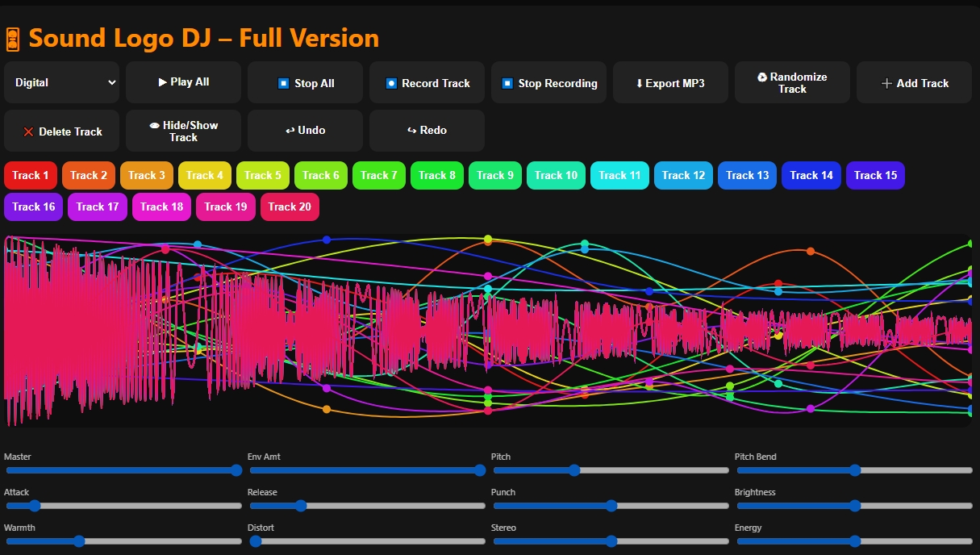This screenshot has width=980, height=555.
Task: Delete the selected track
Action: tap(61, 131)
